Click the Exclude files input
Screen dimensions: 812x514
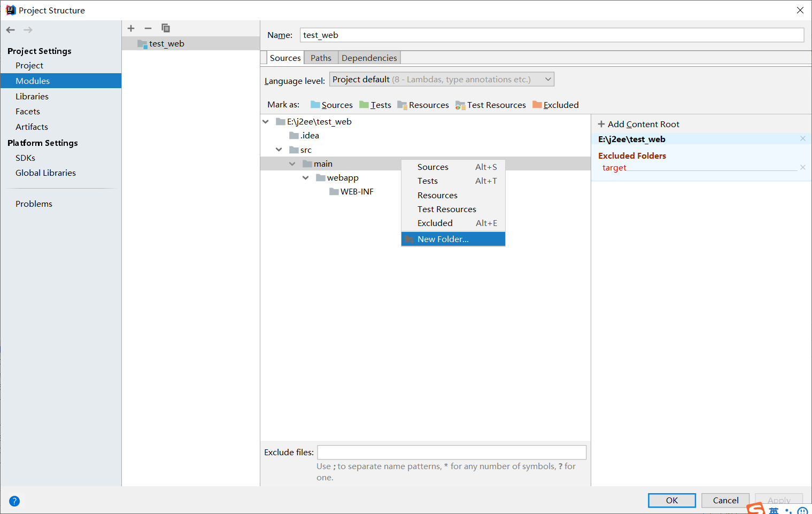point(452,453)
